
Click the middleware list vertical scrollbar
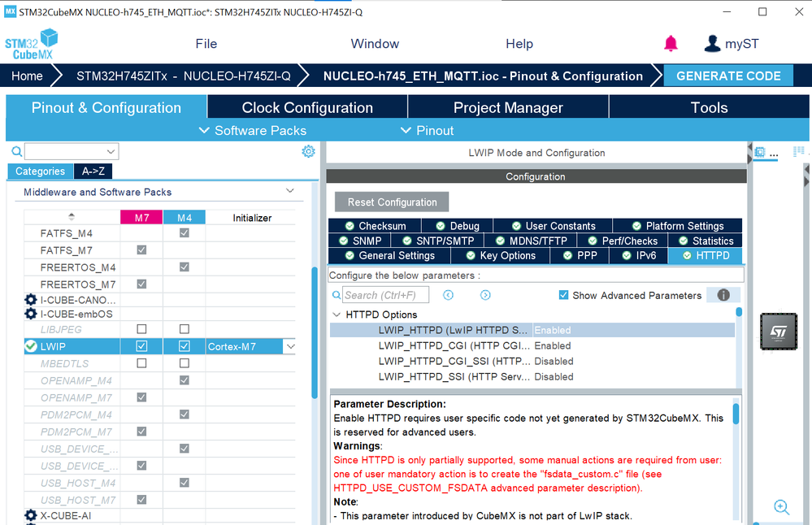click(315, 332)
